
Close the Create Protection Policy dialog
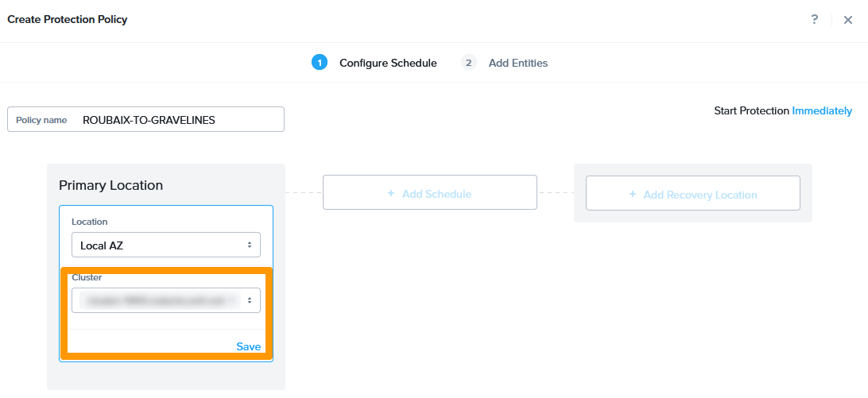(848, 20)
